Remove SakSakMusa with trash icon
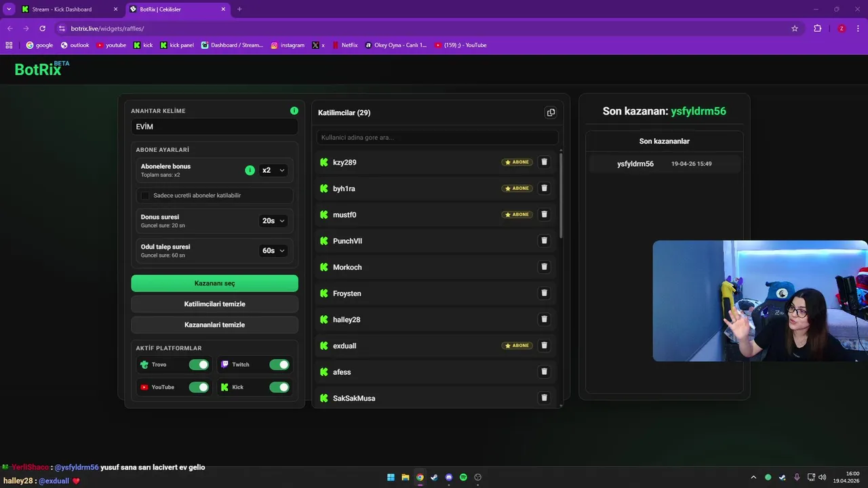Screen dimensions: 868x488 (544, 398)
